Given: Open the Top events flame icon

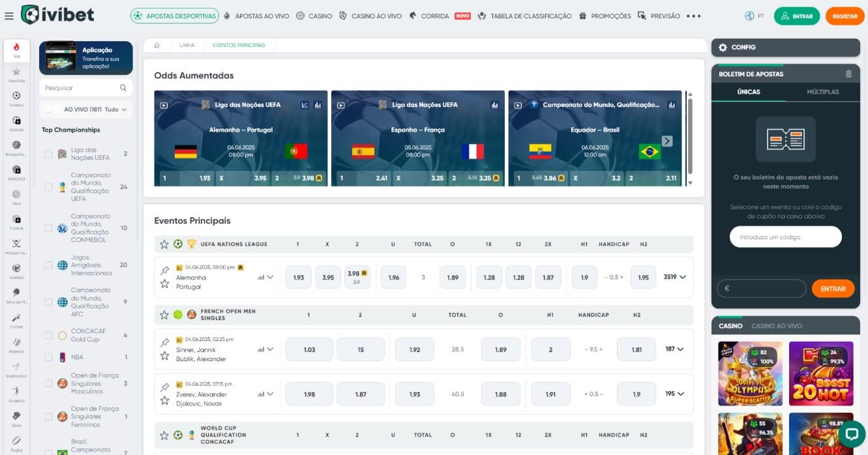Looking at the screenshot, I should [x=16, y=47].
